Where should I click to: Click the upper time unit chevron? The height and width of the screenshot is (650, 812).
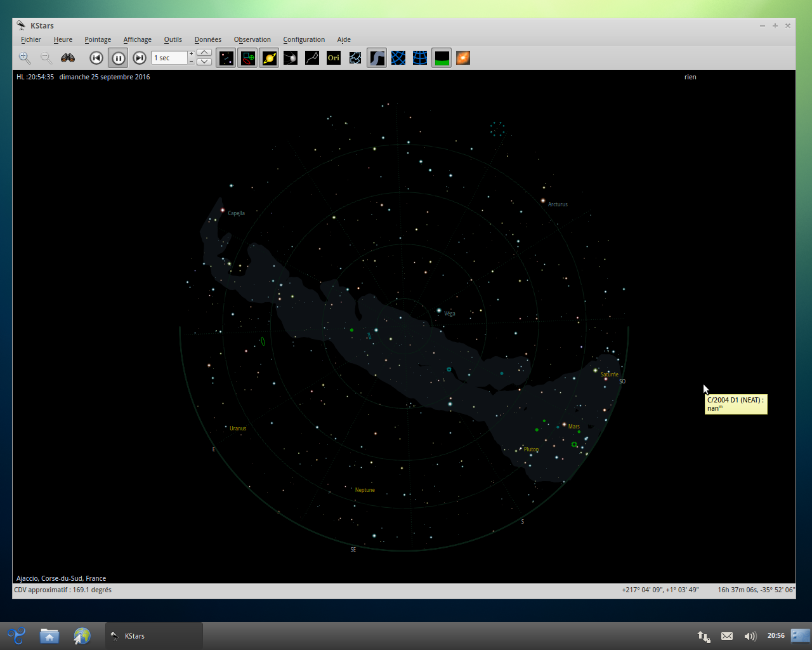[204, 53]
